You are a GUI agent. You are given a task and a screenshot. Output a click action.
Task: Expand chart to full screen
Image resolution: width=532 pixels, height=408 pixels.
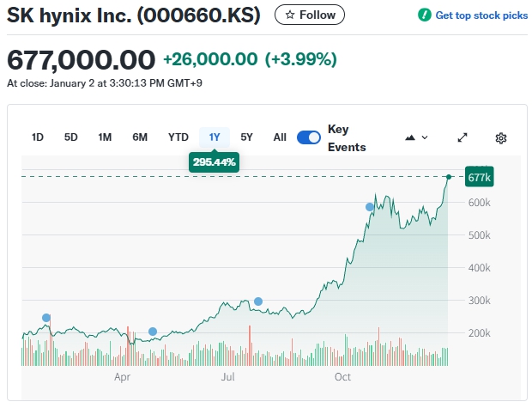point(462,137)
